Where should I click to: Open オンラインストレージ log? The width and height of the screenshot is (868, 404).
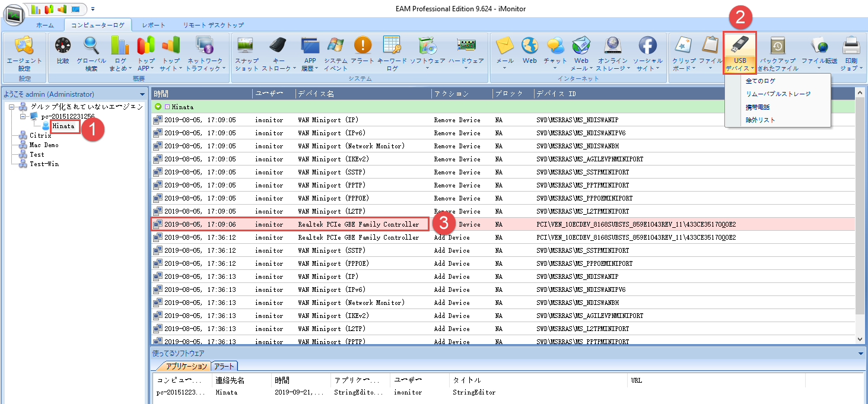[x=612, y=54]
